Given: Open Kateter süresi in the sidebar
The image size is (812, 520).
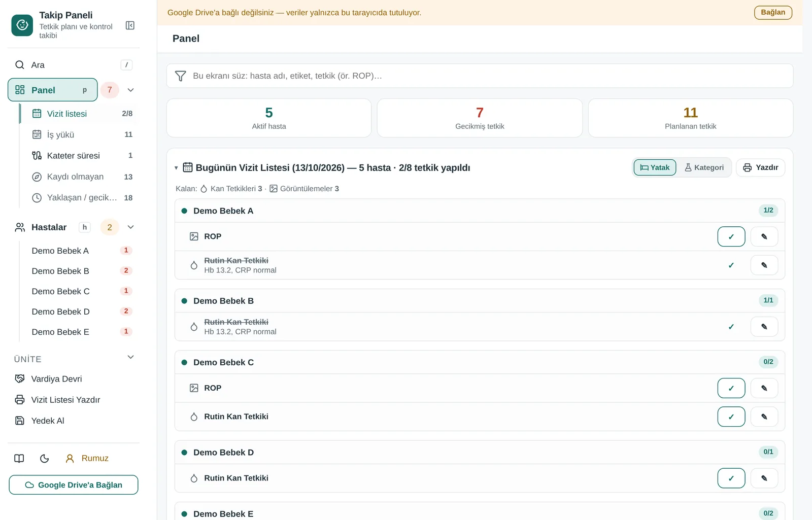Looking at the screenshot, I should click(x=79, y=156).
